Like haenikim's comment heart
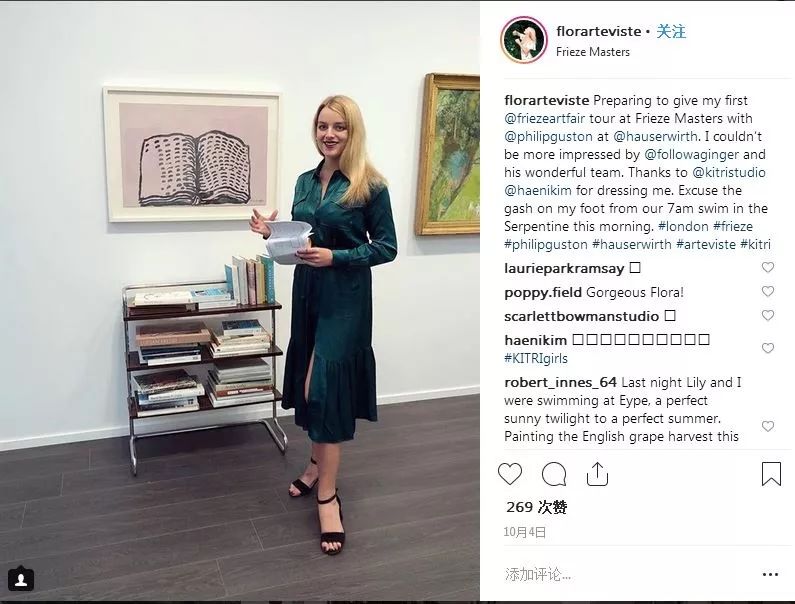 point(768,348)
